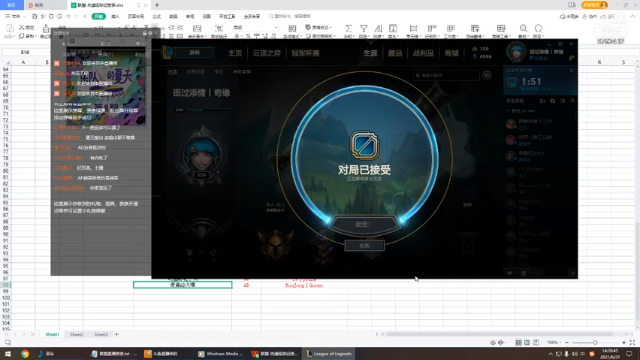Open 战利品 in League navigation
Image resolution: width=640 pixels, height=360 pixels.
(x=423, y=53)
